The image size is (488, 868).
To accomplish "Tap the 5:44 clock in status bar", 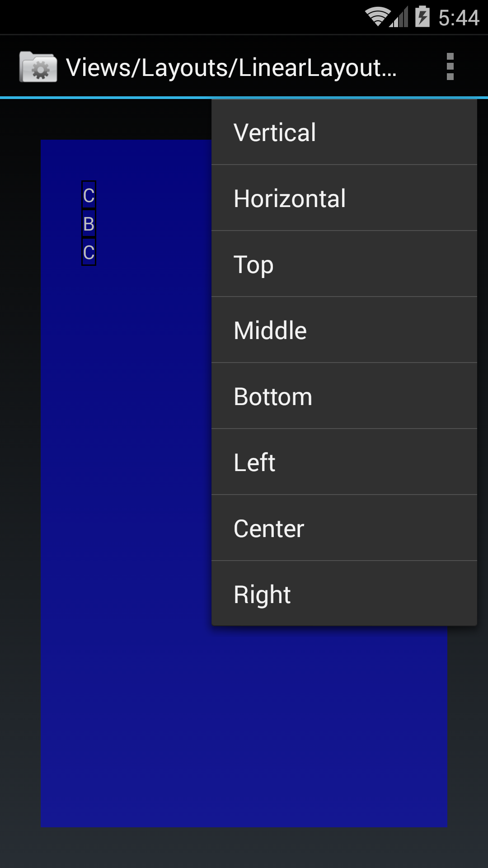I will pyautogui.click(x=459, y=18).
